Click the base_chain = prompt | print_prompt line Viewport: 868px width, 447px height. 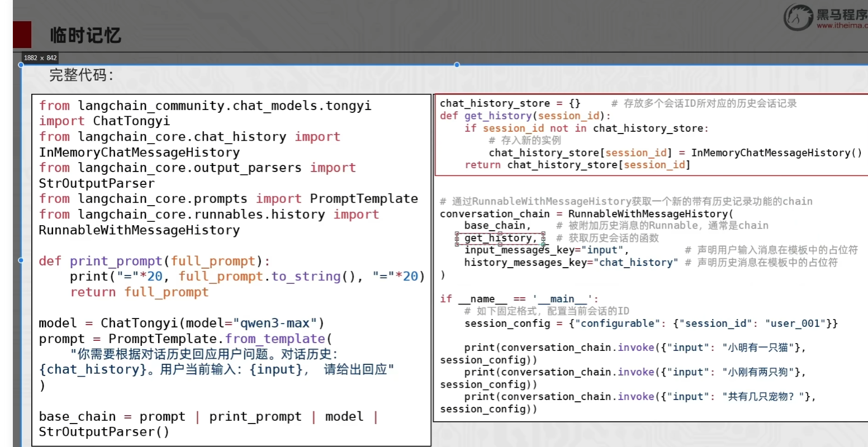[x=208, y=417]
